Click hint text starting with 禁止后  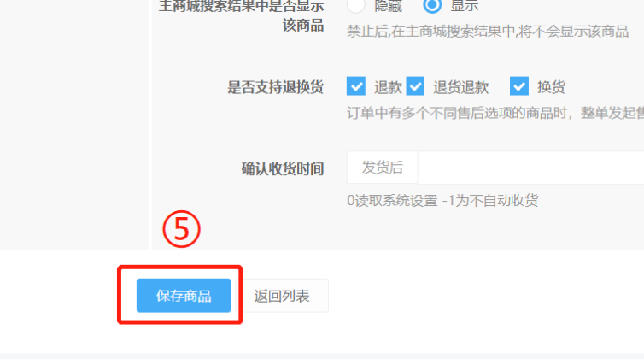(x=488, y=32)
